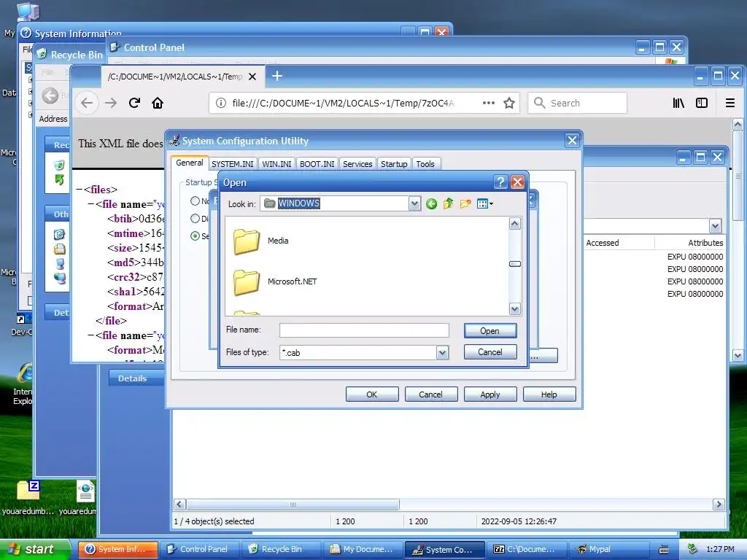Image resolution: width=747 pixels, height=560 pixels.
Task: Go up one folder level in Open dialog
Action: click(x=448, y=204)
